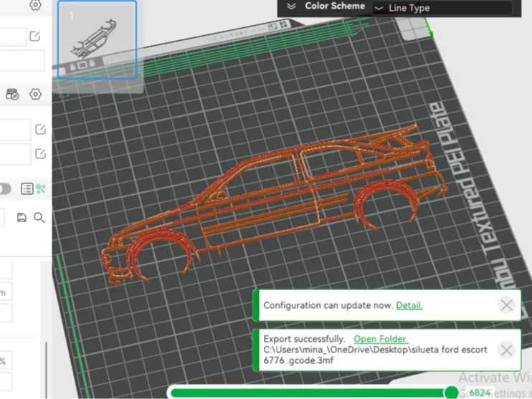Click the magnifier search settings icon
Viewport: 532px width, 399px height.
[39, 218]
